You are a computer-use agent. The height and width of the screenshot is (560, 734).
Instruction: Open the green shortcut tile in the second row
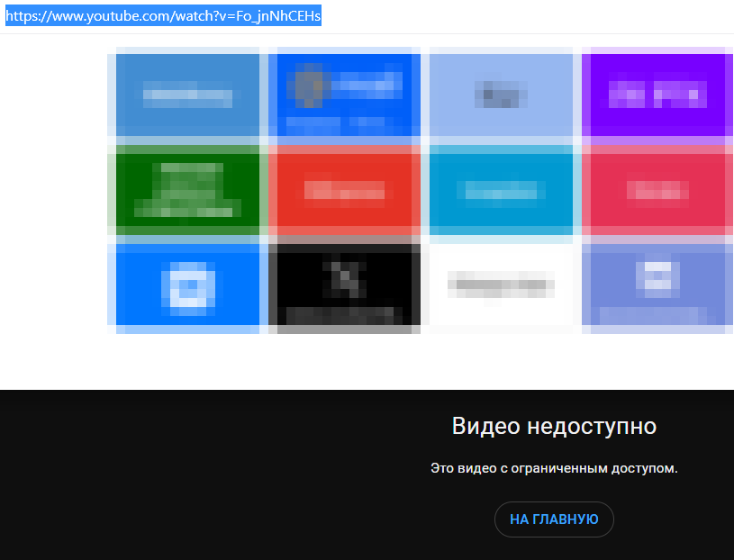(x=186, y=191)
